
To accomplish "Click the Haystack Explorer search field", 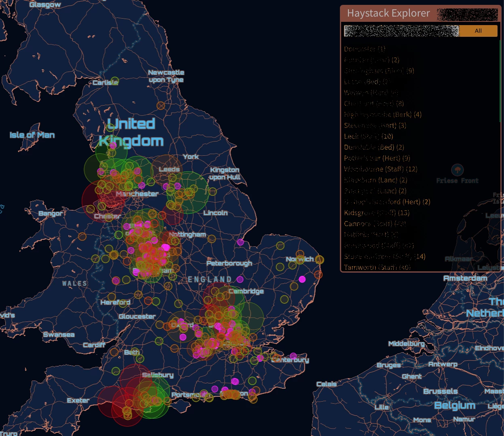I will pos(402,31).
